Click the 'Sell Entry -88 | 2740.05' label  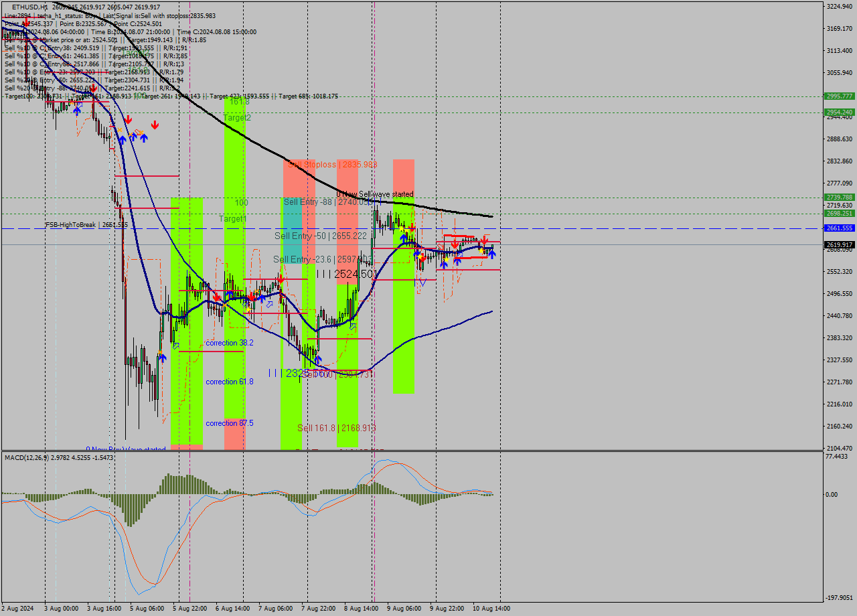[328, 202]
